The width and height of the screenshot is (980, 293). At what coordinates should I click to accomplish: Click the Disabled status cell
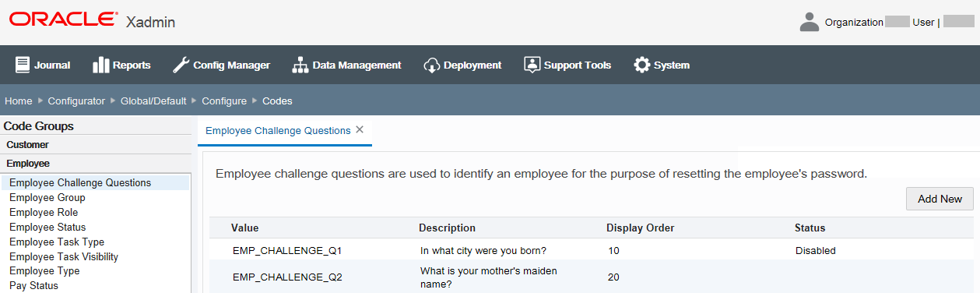(x=816, y=251)
